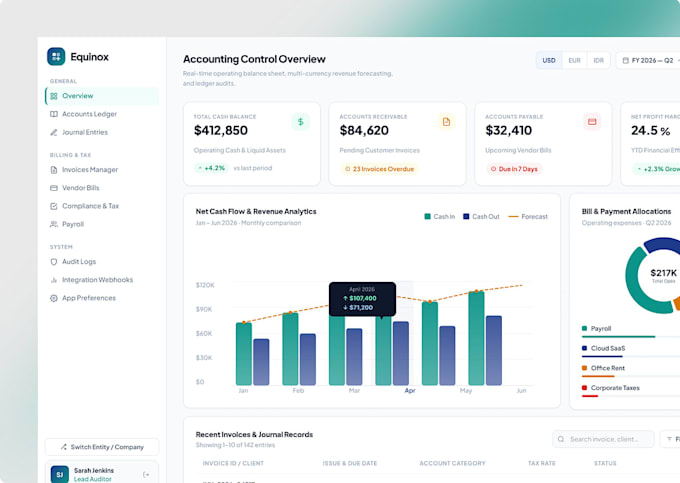Focus the Search invoice, client field
The height and width of the screenshot is (483, 680).
[x=603, y=439]
